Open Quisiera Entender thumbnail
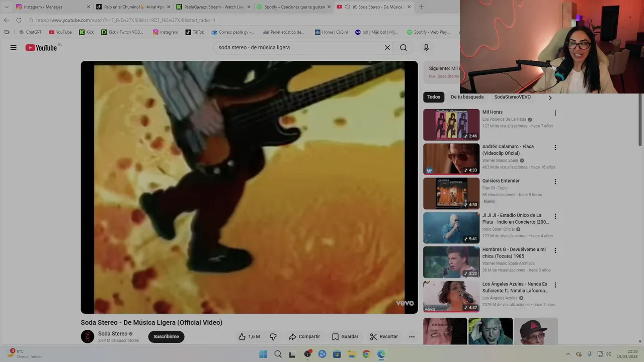This screenshot has width=644, height=362. tap(451, 193)
